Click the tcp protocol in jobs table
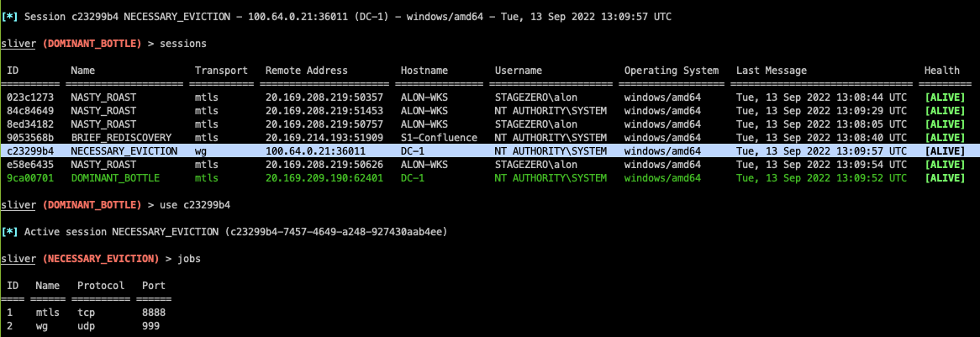Image resolution: width=980 pixels, height=337 pixels. 86,312
